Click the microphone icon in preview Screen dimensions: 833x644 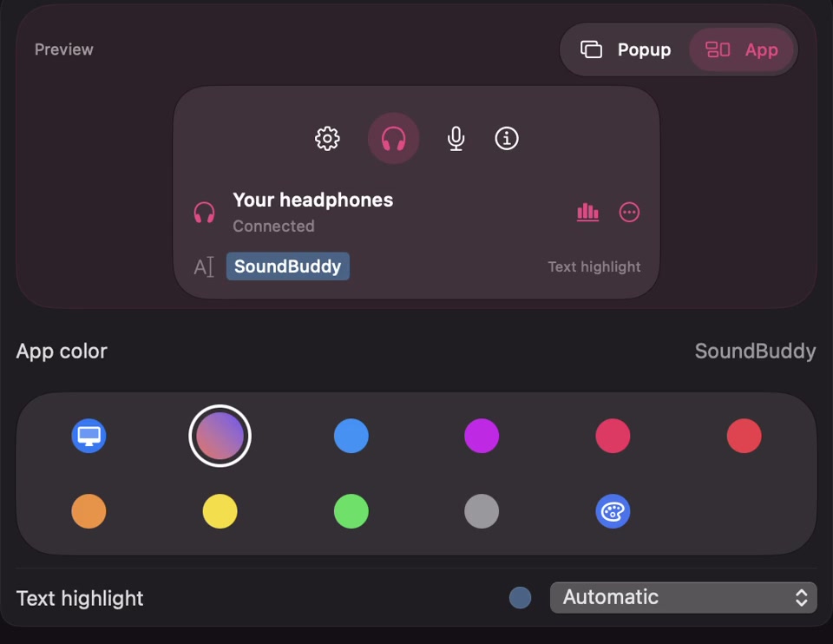point(456,139)
